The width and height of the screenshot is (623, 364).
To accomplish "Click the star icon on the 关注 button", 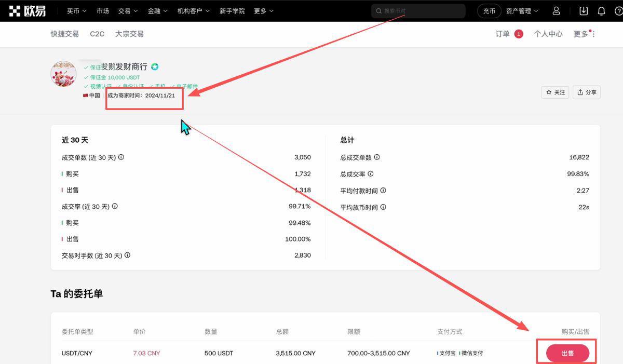I will click(549, 92).
